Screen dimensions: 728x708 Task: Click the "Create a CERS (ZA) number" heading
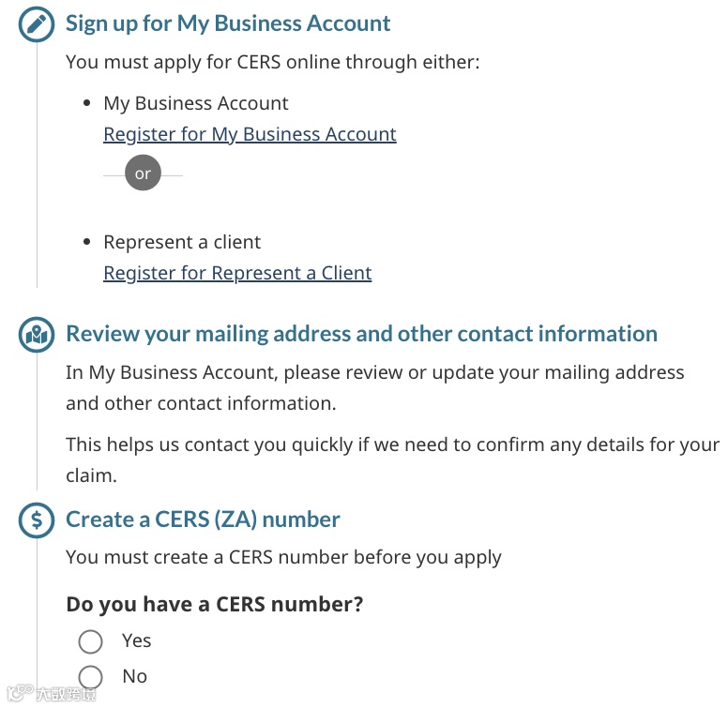(x=203, y=520)
